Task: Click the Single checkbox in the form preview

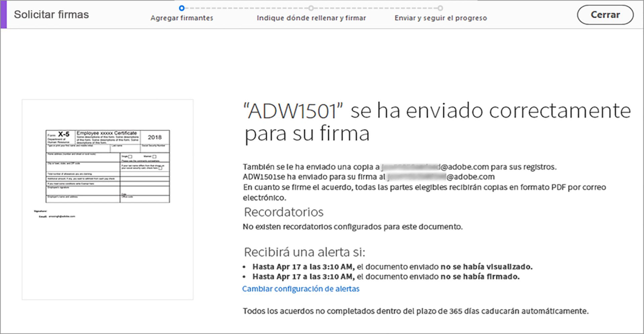Action: point(130,157)
